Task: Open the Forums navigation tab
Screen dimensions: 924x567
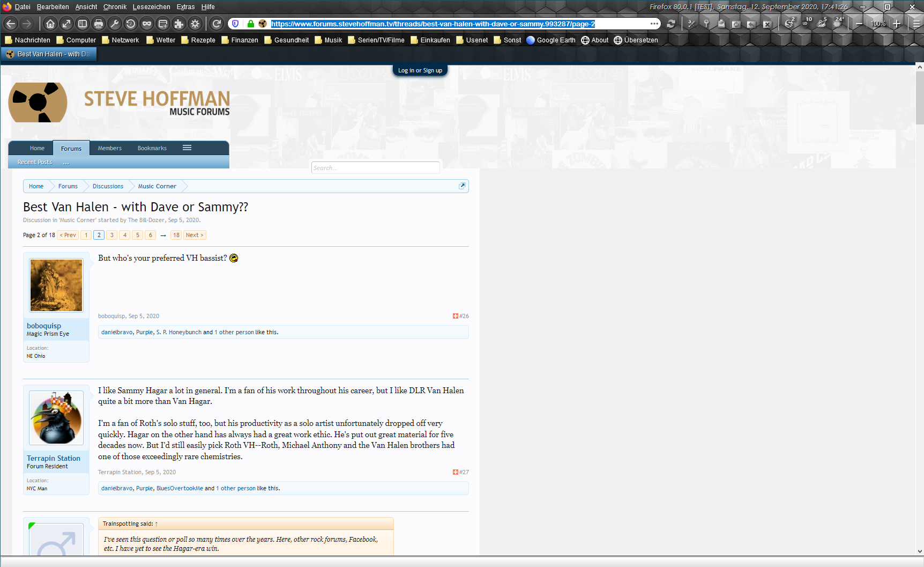Action: point(71,149)
